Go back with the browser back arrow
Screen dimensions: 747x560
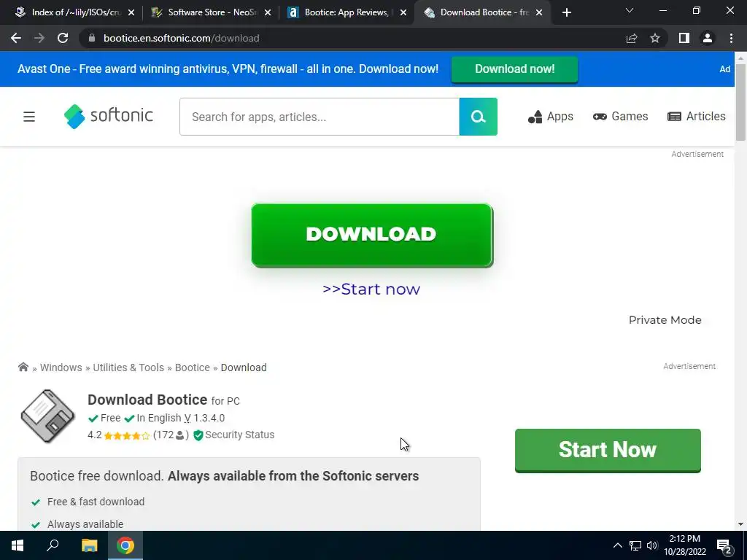click(16, 38)
